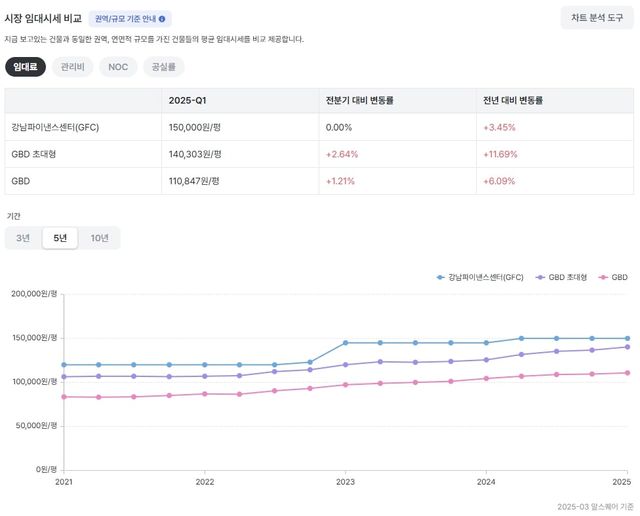This screenshot has width=640, height=516.
Task: Open the 차트 분석 도구 button
Action: click(597, 18)
